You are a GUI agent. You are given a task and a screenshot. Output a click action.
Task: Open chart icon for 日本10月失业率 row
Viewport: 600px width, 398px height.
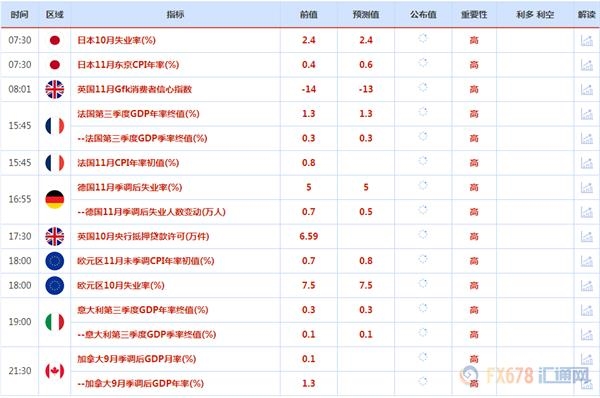(587, 40)
